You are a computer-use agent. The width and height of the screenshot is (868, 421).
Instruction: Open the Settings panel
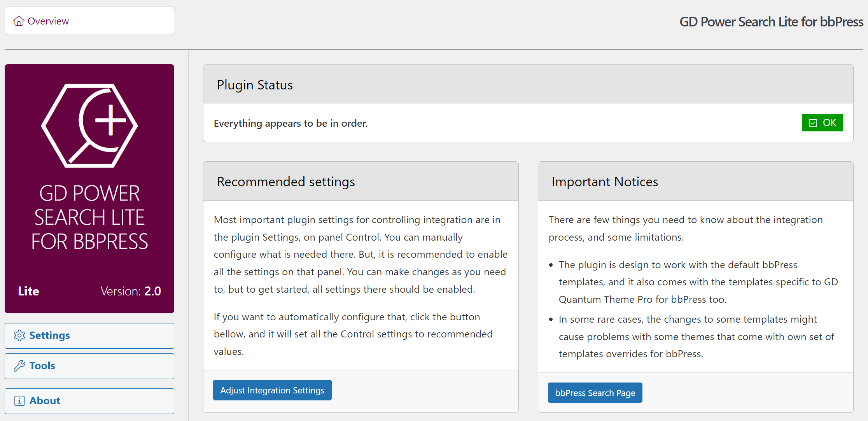(89, 335)
